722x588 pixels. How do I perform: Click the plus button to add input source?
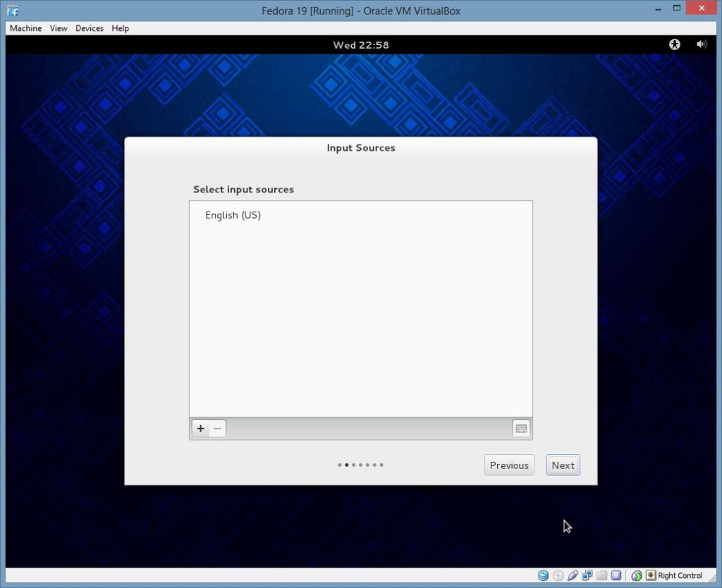click(x=200, y=429)
